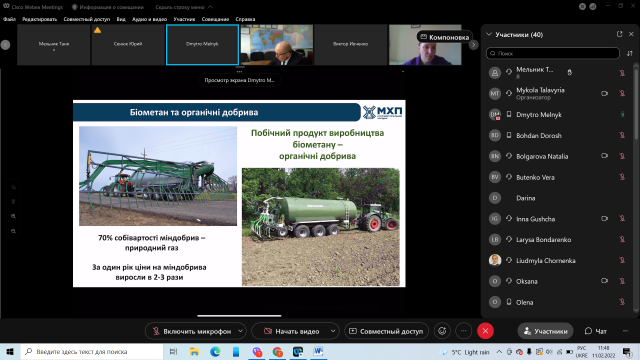
Task: Open the Аудио и видео menu
Action: tap(149, 19)
